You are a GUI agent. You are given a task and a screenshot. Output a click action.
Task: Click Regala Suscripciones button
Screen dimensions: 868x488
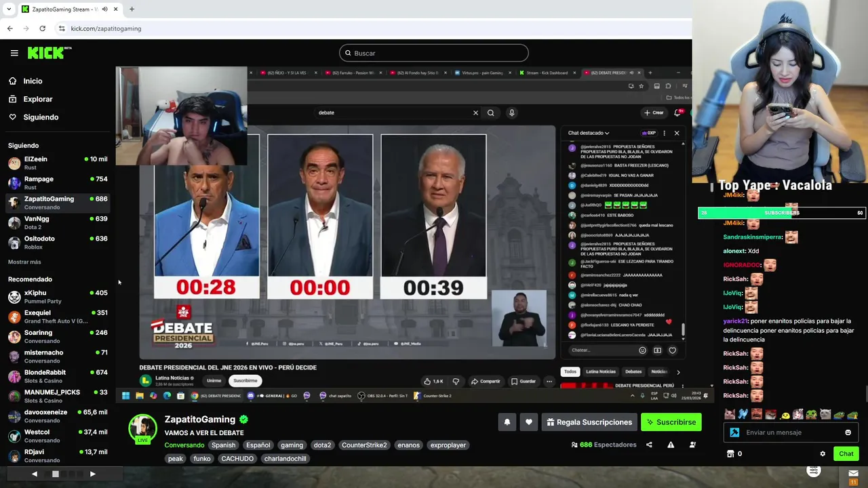tap(589, 422)
